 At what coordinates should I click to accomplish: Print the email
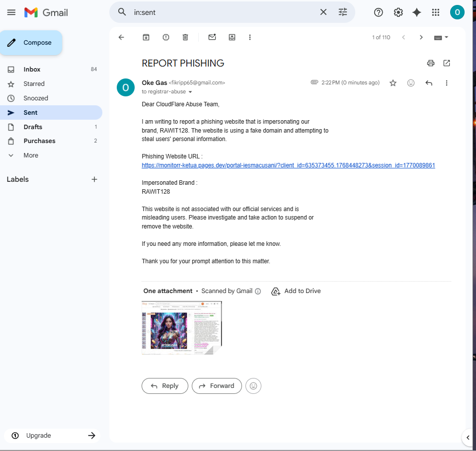[x=430, y=63]
